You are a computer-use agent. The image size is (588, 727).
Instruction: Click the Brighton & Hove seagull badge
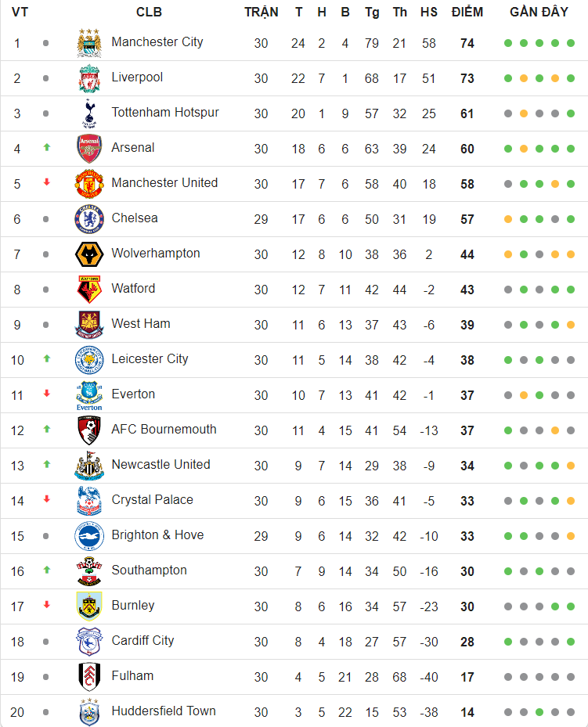click(x=89, y=536)
